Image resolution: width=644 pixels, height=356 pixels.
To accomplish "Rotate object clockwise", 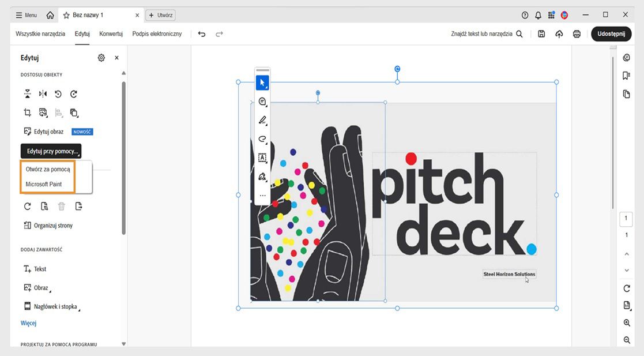I will click(74, 94).
